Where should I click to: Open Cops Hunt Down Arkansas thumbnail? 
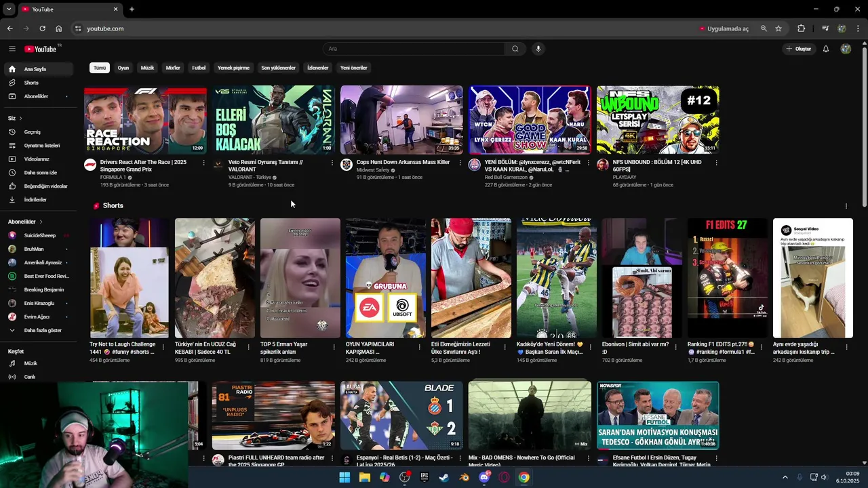[x=401, y=120]
